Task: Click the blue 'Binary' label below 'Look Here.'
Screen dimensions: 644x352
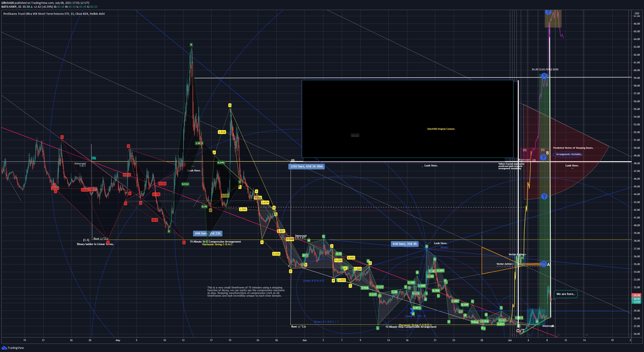Action: click(x=445, y=247)
